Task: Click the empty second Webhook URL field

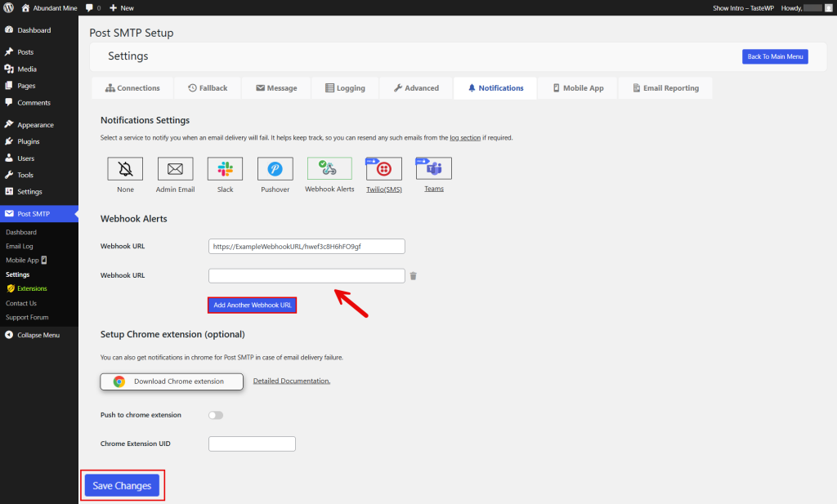Action: [x=307, y=276]
